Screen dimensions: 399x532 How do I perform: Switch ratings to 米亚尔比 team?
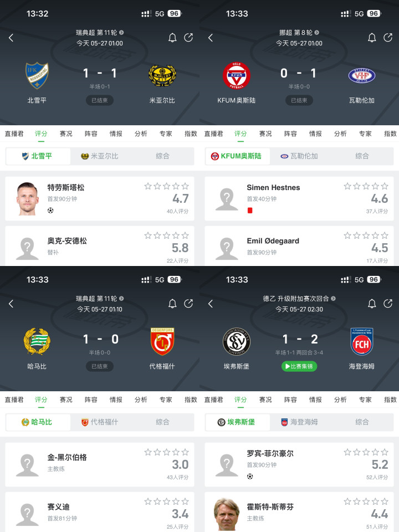click(100, 156)
